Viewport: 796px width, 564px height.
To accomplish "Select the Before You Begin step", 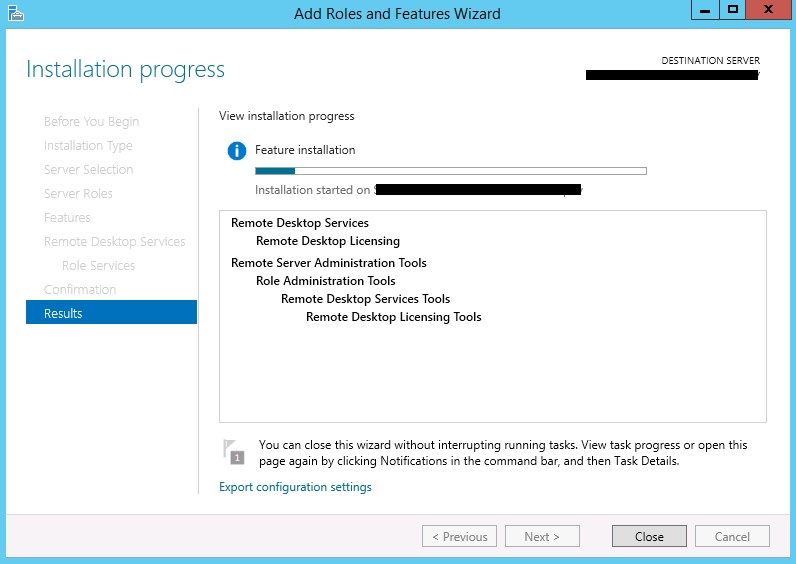I will pyautogui.click(x=91, y=122).
